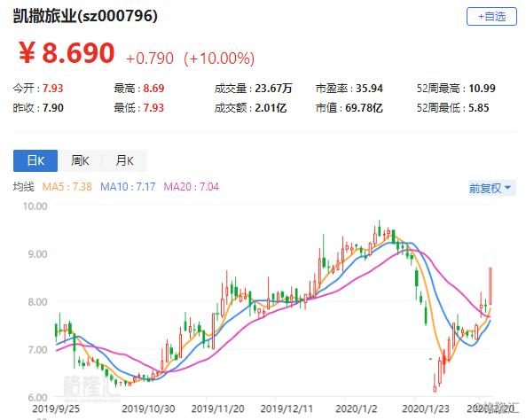
Task: Click the MA5 : 7.38 indicator label
Action: [x=67, y=186]
